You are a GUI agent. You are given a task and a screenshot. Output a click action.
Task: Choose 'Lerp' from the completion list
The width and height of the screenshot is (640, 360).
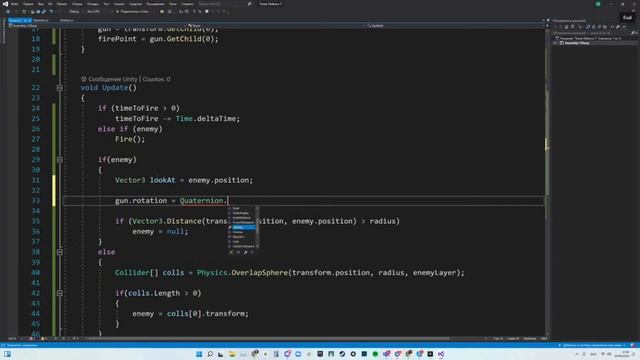click(x=236, y=242)
